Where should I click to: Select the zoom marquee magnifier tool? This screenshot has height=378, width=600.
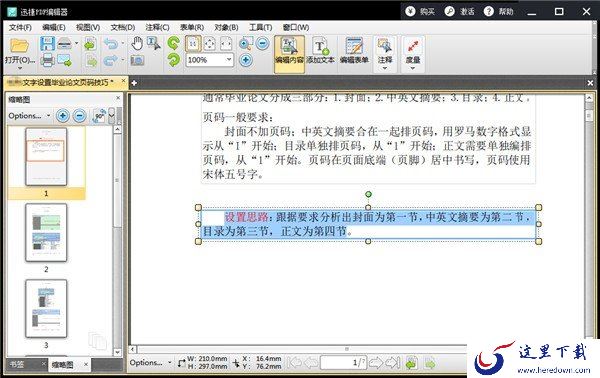pos(245,44)
